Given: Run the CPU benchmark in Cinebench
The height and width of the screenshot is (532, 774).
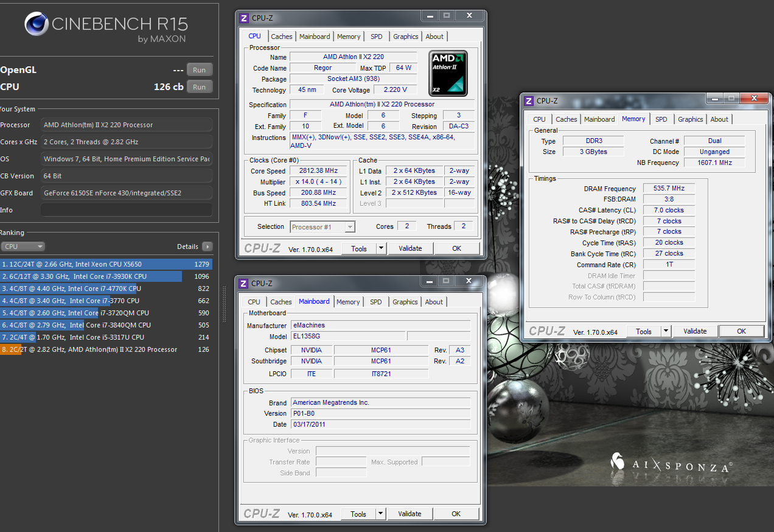Looking at the screenshot, I should (x=200, y=87).
